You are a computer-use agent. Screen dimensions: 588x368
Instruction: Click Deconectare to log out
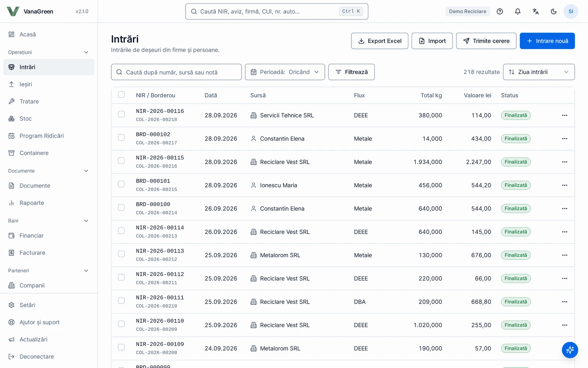pos(49,357)
